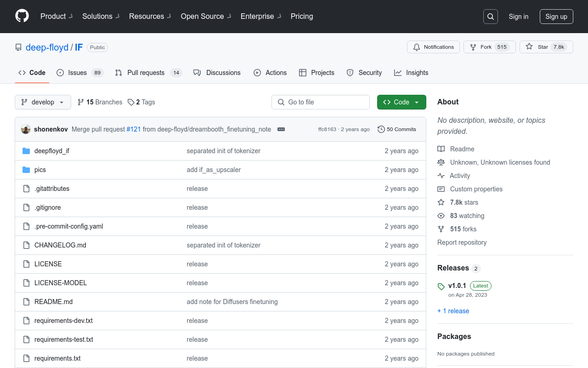Click the file icon for .gitattributes

[26, 189]
